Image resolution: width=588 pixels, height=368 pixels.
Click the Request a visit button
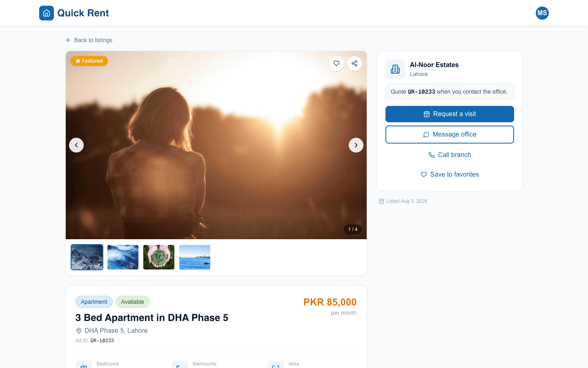click(450, 114)
